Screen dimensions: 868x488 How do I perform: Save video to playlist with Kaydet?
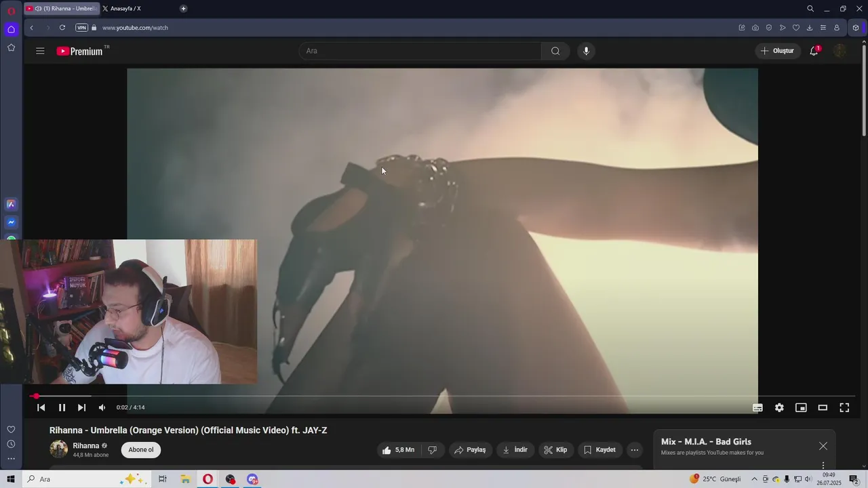tap(600, 450)
